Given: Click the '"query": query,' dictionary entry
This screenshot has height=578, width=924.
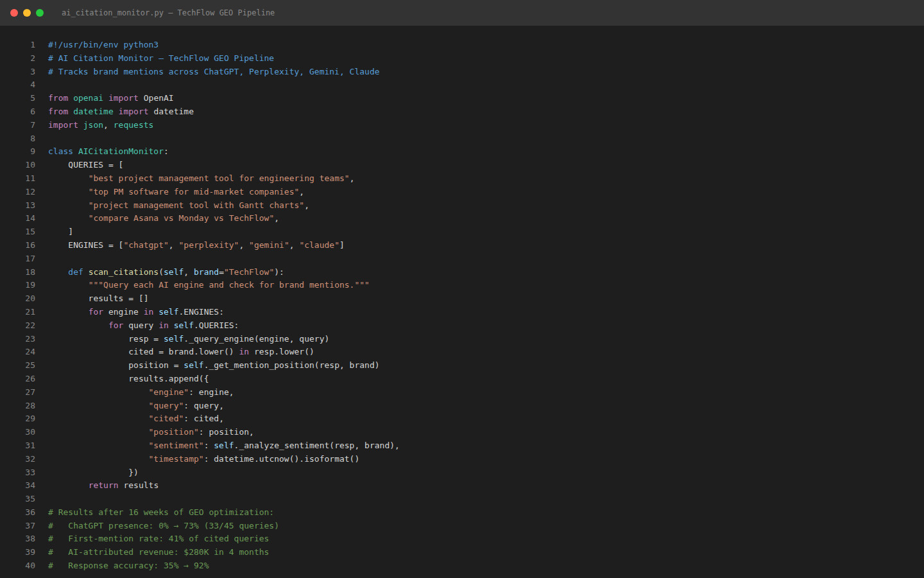Looking at the screenshot, I should tap(186, 406).
